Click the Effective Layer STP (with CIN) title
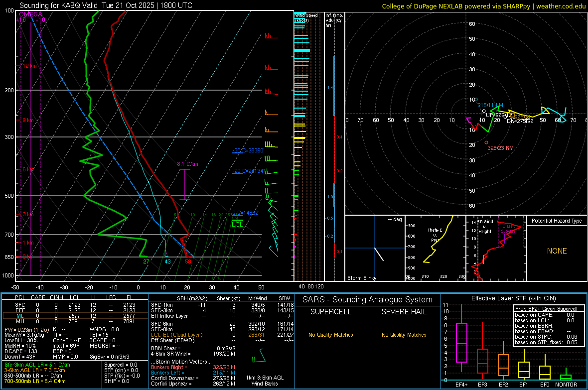The height and width of the screenshot is (390, 588). click(513, 298)
